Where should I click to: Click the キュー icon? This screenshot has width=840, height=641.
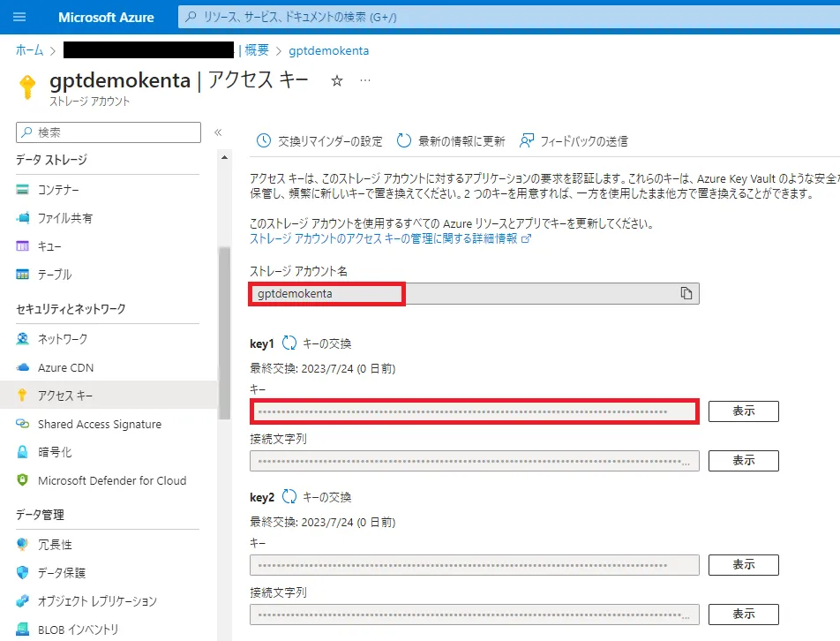point(23,246)
